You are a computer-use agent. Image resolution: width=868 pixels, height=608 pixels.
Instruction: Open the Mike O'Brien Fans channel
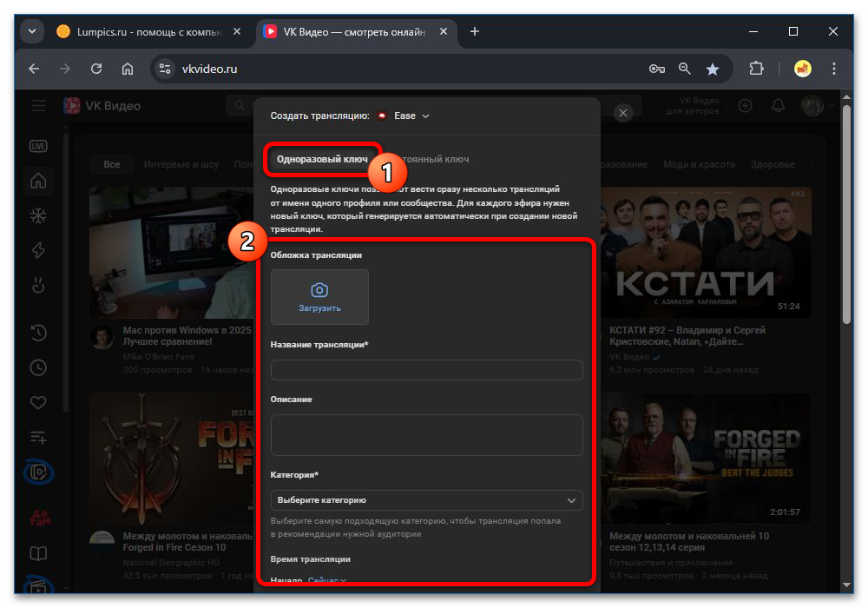click(x=159, y=357)
